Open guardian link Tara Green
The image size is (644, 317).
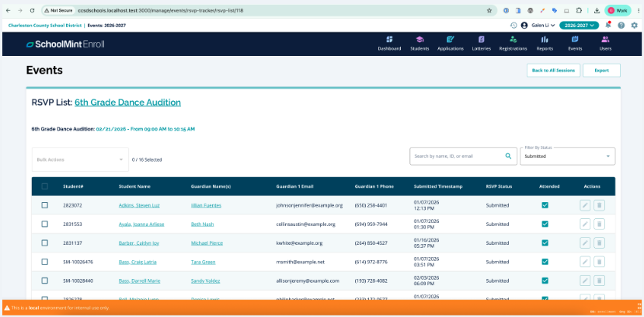(203, 262)
